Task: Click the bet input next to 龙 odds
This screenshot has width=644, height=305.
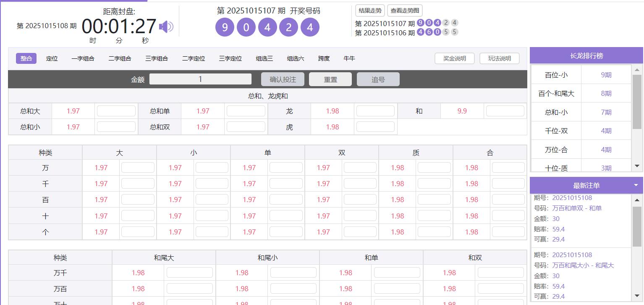Action: tap(375, 110)
